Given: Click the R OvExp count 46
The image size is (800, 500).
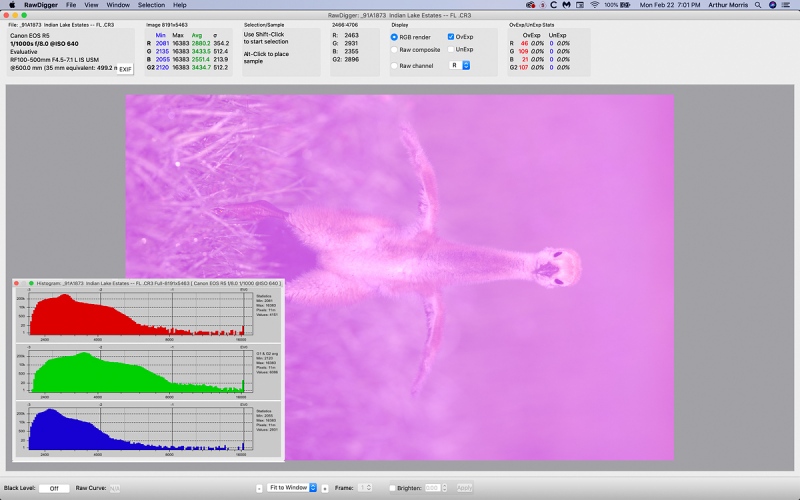Looking at the screenshot, I should (524, 43).
